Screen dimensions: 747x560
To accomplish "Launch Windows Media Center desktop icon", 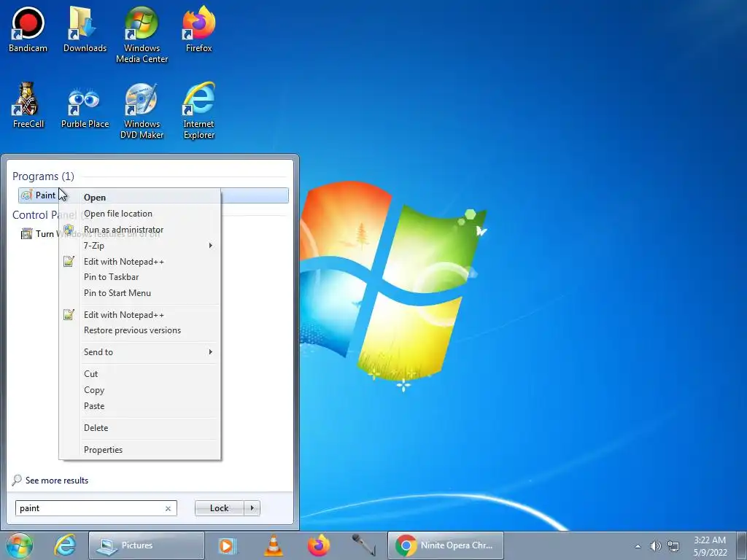I will (x=142, y=35).
